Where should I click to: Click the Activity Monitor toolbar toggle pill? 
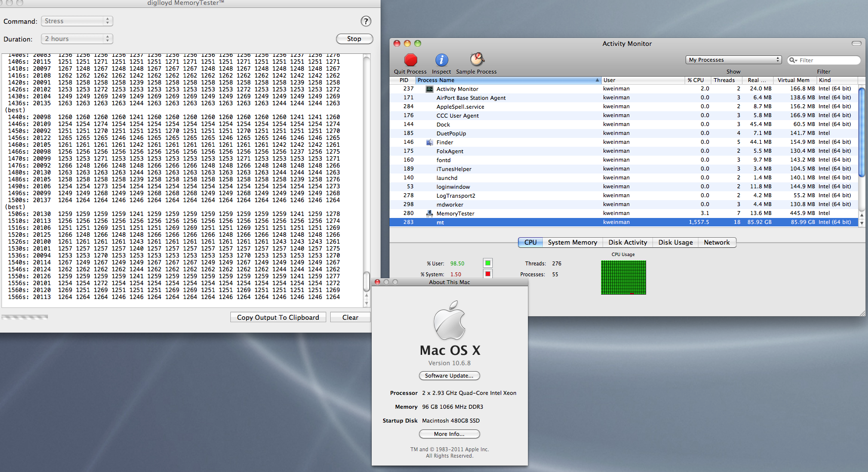tap(856, 43)
